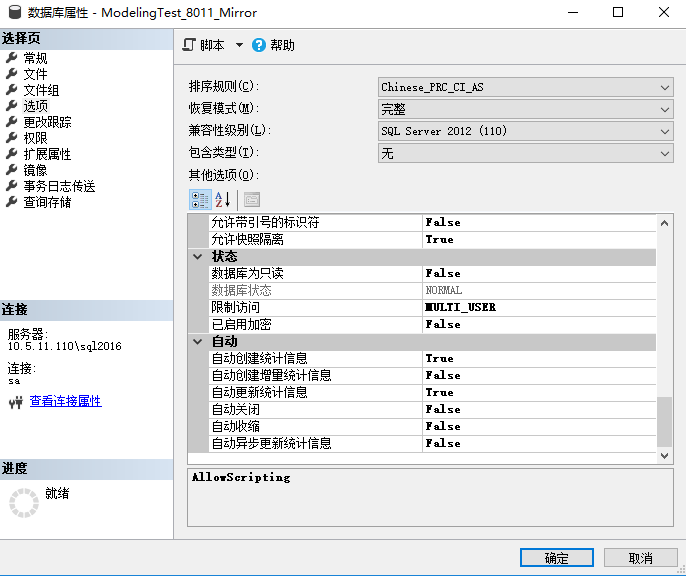Open the 帮助 help icon
The image size is (686, 576).
point(259,45)
